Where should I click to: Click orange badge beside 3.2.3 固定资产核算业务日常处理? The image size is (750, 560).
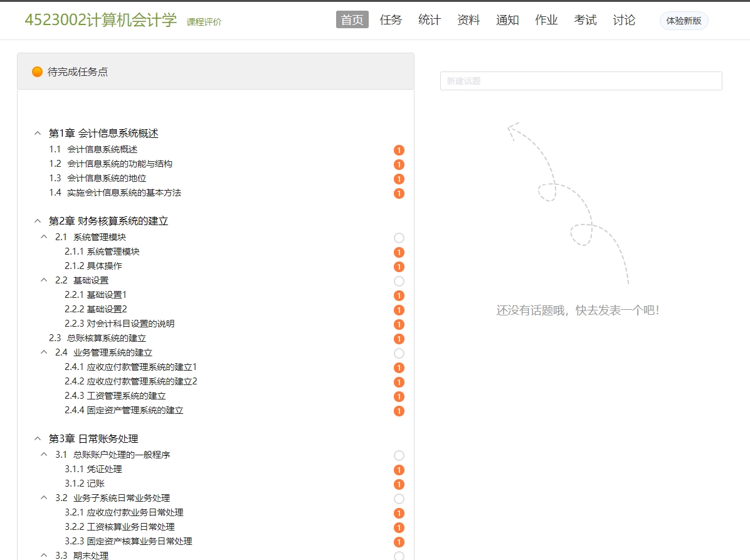pyautogui.click(x=399, y=542)
